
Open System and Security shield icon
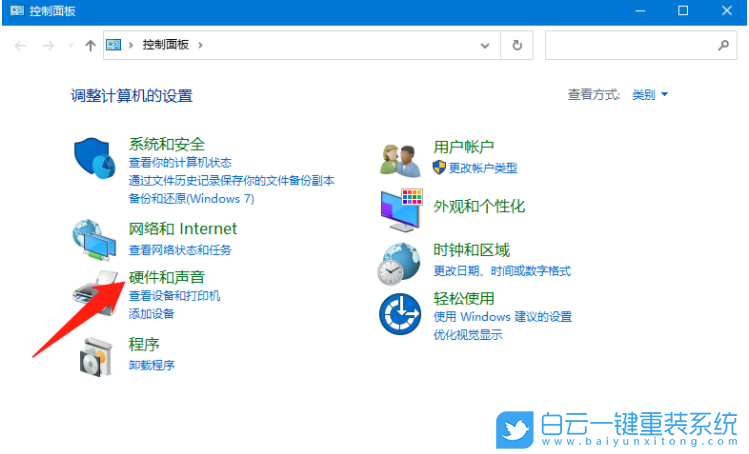[95, 158]
